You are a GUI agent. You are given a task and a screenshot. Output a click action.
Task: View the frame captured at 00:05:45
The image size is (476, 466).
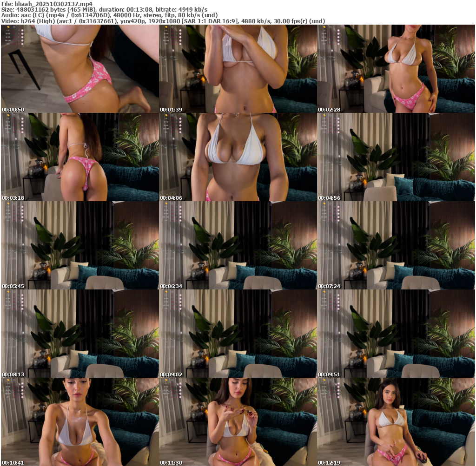click(80, 245)
